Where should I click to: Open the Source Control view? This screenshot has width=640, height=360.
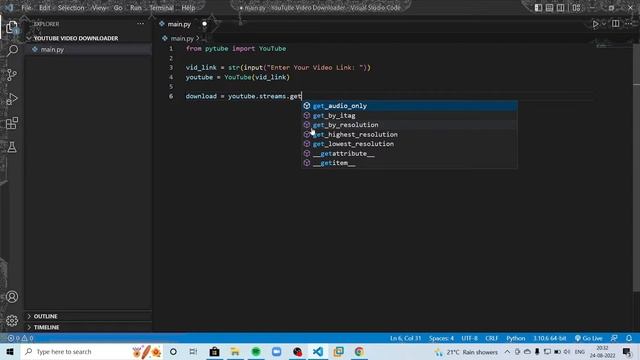[12, 75]
